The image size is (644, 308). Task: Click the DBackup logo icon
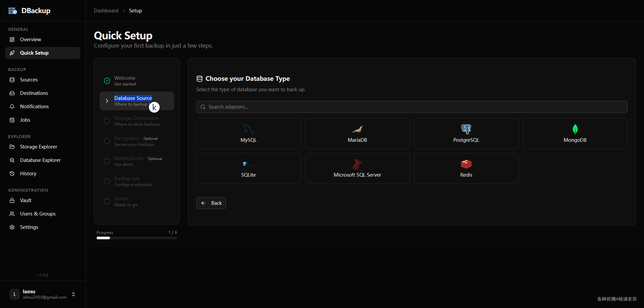tap(13, 11)
